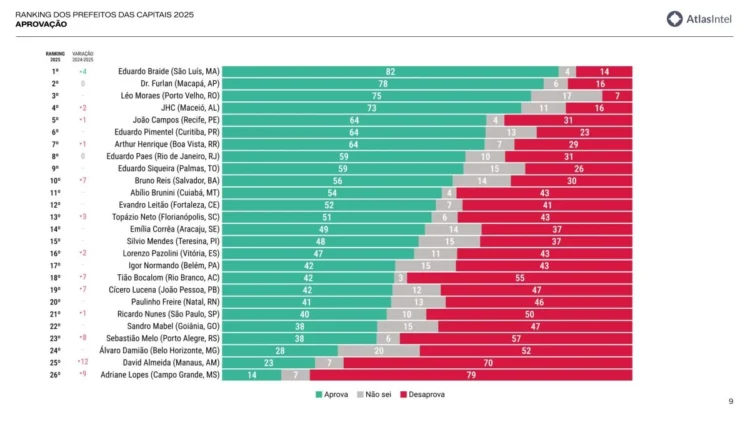The width and height of the screenshot is (750, 422).
Task: Click the red 70 bar for David Almeida
Action: pyautogui.click(x=488, y=362)
